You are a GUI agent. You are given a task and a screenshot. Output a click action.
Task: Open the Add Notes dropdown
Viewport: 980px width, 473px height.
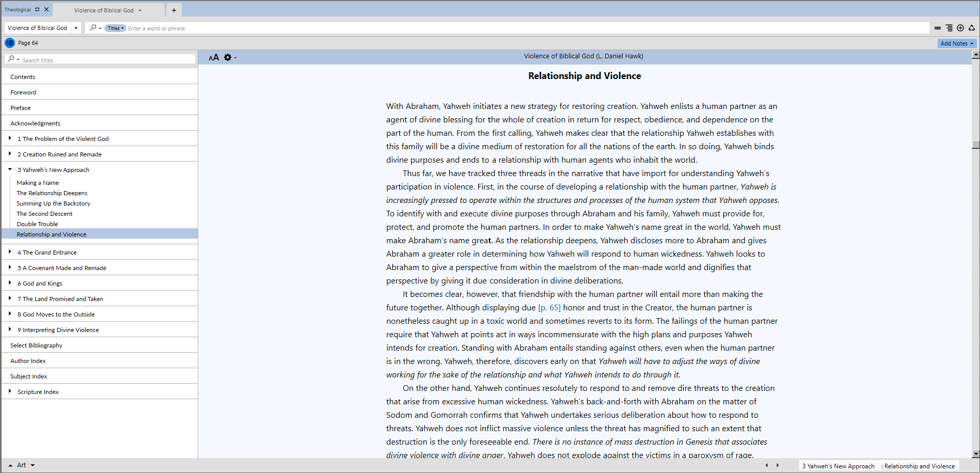coord(957,43)
